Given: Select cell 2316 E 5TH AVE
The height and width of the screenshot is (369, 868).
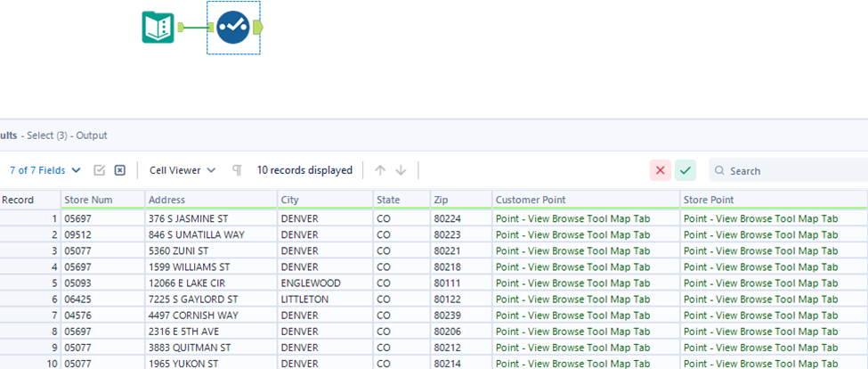Looking at the screenshot, I should [212, 332].
